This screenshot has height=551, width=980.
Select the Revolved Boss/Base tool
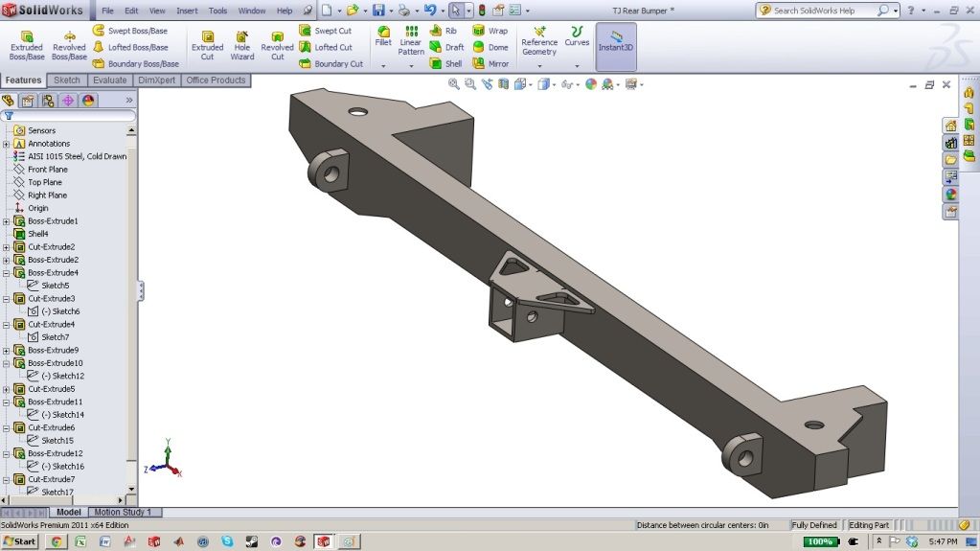pyautogui.click(x=69, y=46)
